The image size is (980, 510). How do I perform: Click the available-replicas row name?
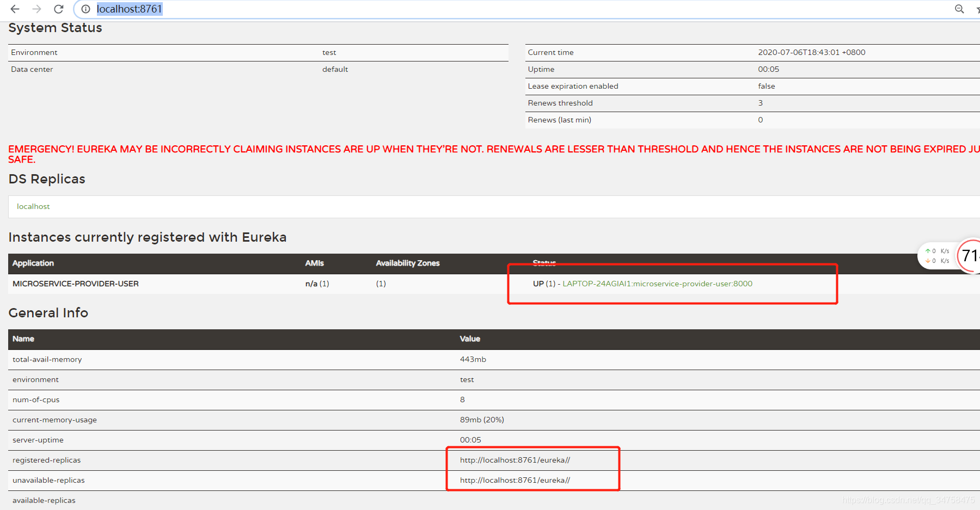(x=44, y=500)
